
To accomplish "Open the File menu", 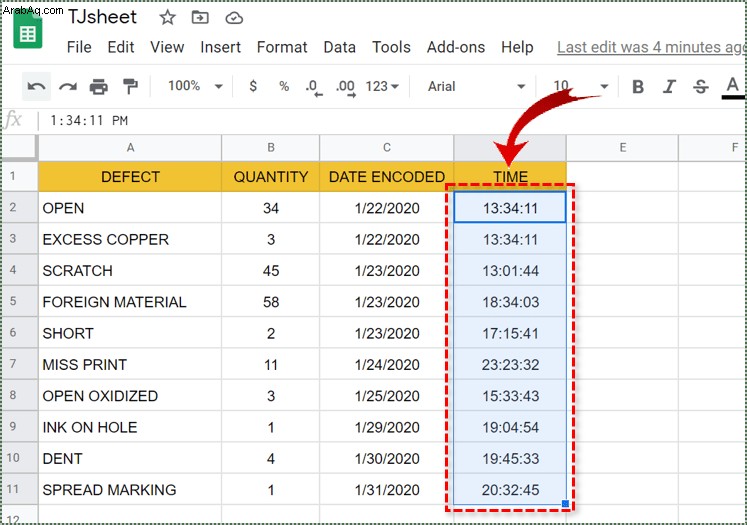I will (x=79, y=47).
